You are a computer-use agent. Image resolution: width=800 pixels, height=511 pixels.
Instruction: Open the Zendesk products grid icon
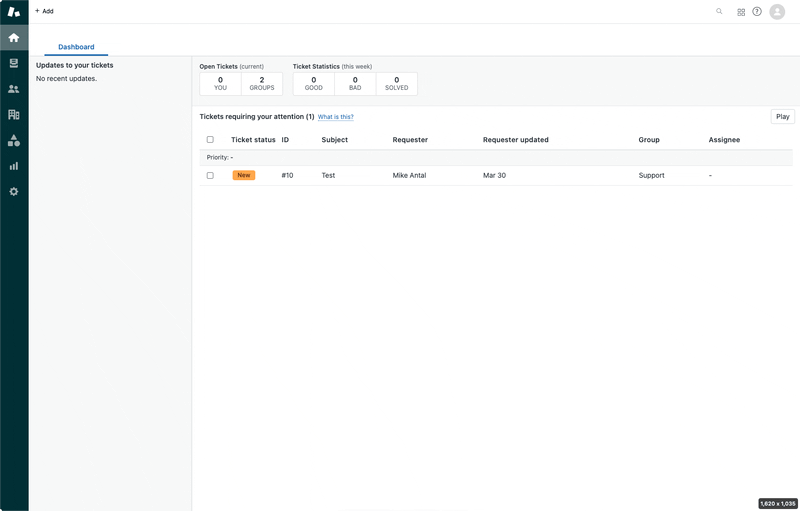741,12
